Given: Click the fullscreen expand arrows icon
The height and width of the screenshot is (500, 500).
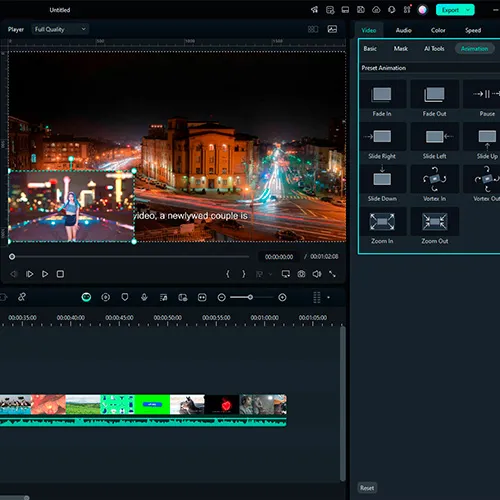Looking at the screenshot, I should coord(332,274).
